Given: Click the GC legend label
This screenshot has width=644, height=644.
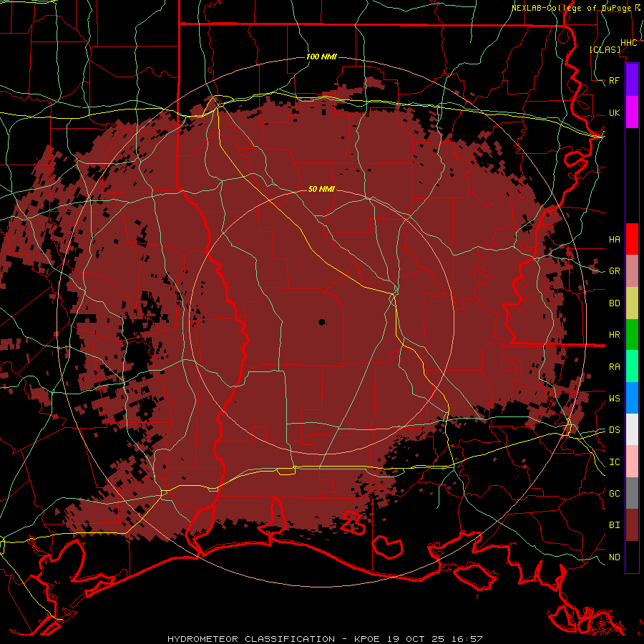Looking at the screenshot, I should [615, 494].
